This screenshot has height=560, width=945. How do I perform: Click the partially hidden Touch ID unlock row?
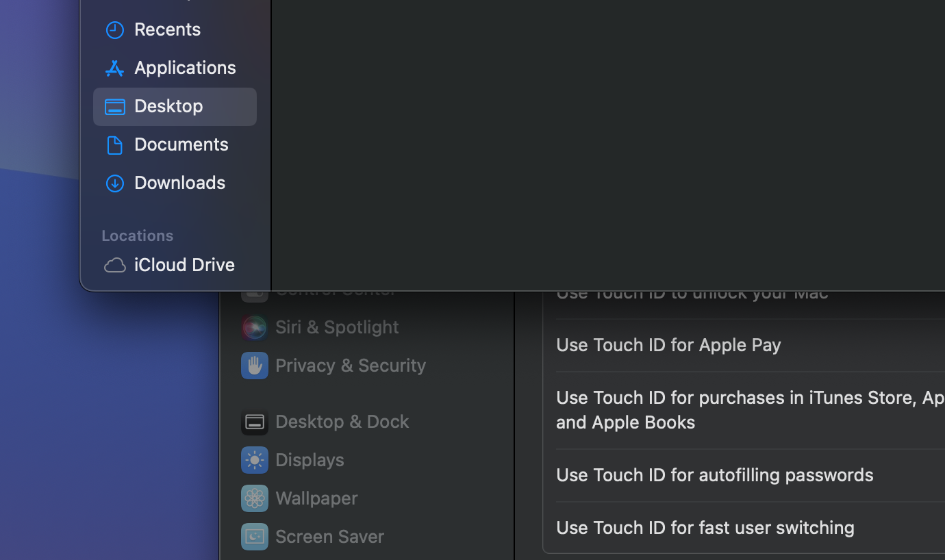coord(692,296)
